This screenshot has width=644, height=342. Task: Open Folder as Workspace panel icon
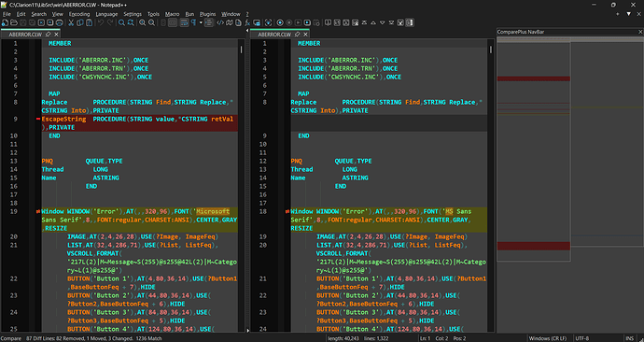tap(257, 22)
